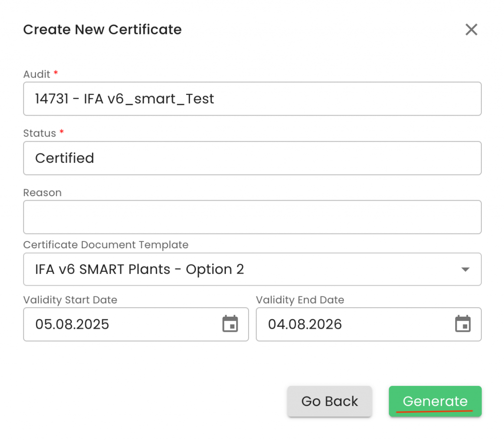Expand the template dropdown arrow
The image size is (504, 441).
[x=465, y=269]
